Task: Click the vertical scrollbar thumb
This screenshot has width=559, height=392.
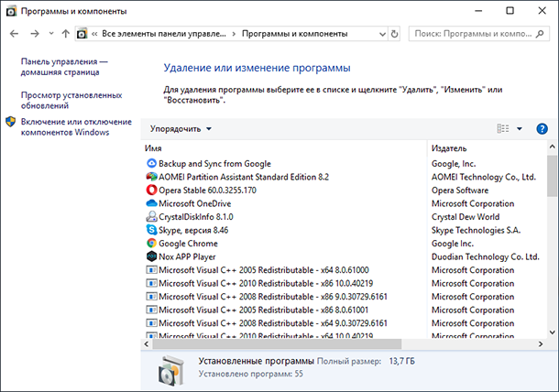Action: tap(553, 176)
